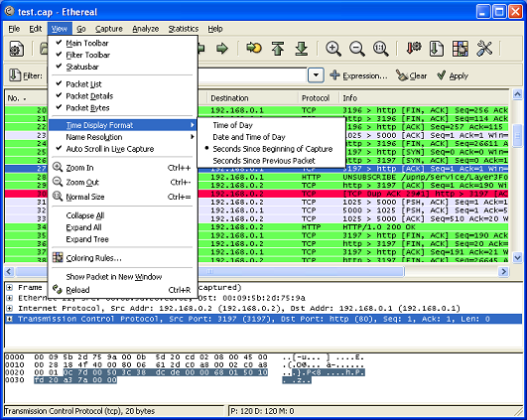Sort by No. column header
The height and width of the screenshot is (420, 527).
point(26,98)
